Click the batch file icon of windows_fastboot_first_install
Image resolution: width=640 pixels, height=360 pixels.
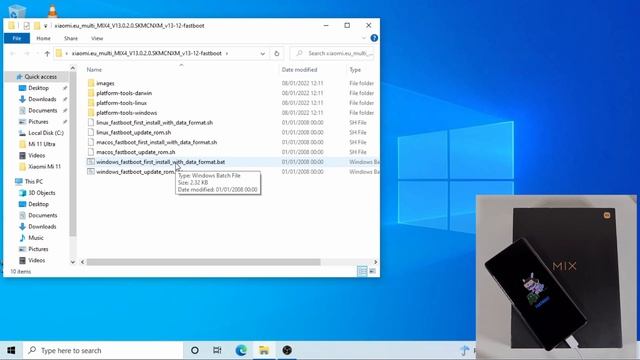(x=91, y=162)
